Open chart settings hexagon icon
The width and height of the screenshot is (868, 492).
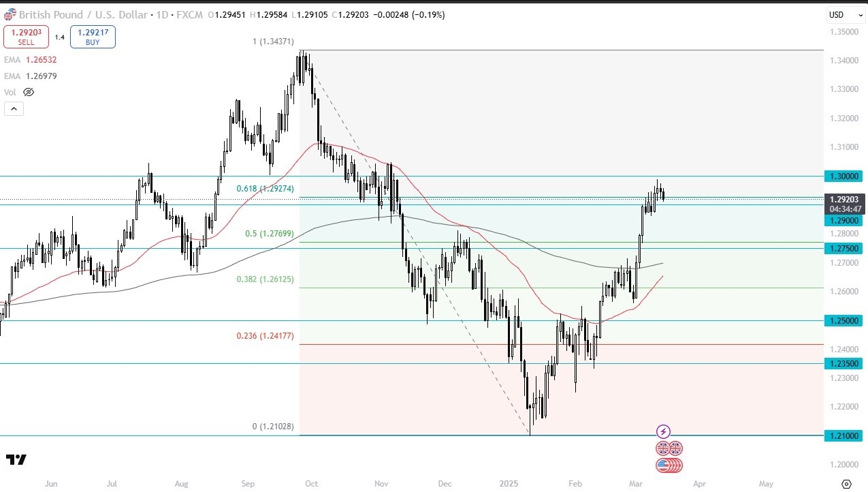(846, 484)
